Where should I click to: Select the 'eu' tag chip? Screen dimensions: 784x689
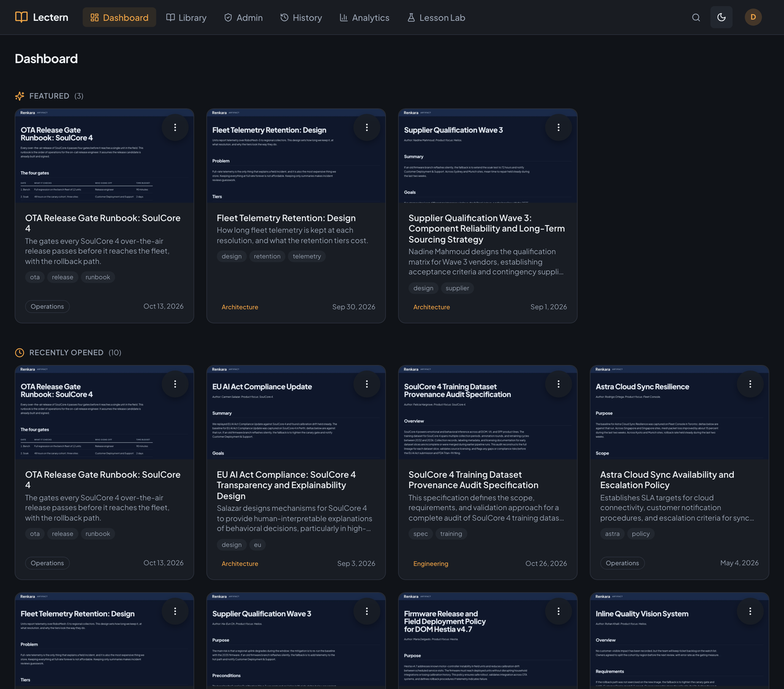[x=257, y=545]
